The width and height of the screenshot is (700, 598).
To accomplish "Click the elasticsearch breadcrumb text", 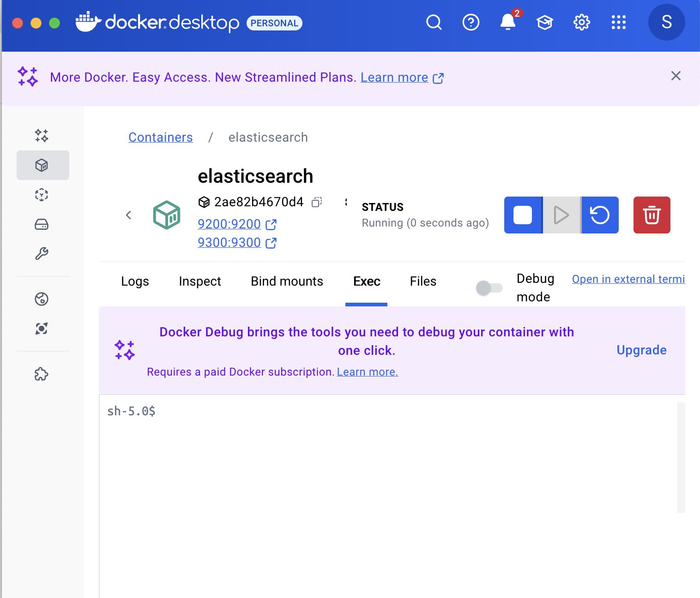I will pyautogui.click(x=268, y=138).
